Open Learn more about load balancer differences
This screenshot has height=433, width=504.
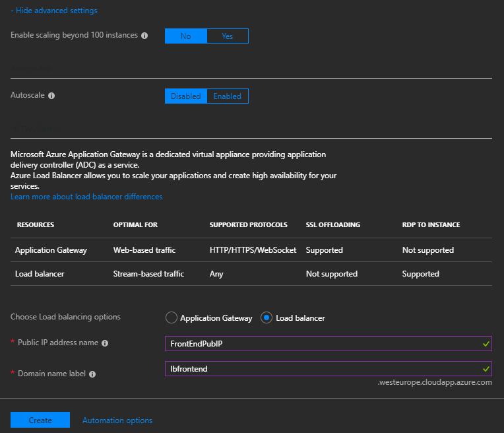coord(86,197)
